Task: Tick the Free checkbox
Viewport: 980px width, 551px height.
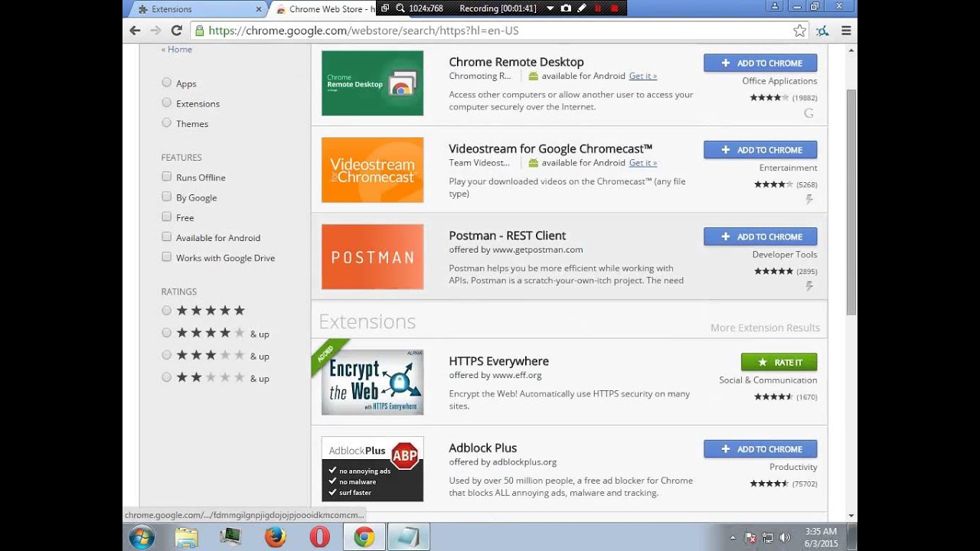Action: [x=166, y=217]
